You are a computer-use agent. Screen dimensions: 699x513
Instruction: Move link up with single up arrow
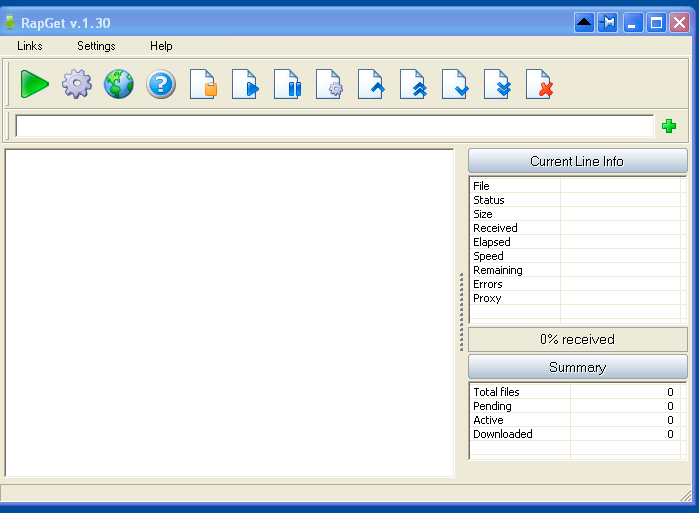point(371,84)
